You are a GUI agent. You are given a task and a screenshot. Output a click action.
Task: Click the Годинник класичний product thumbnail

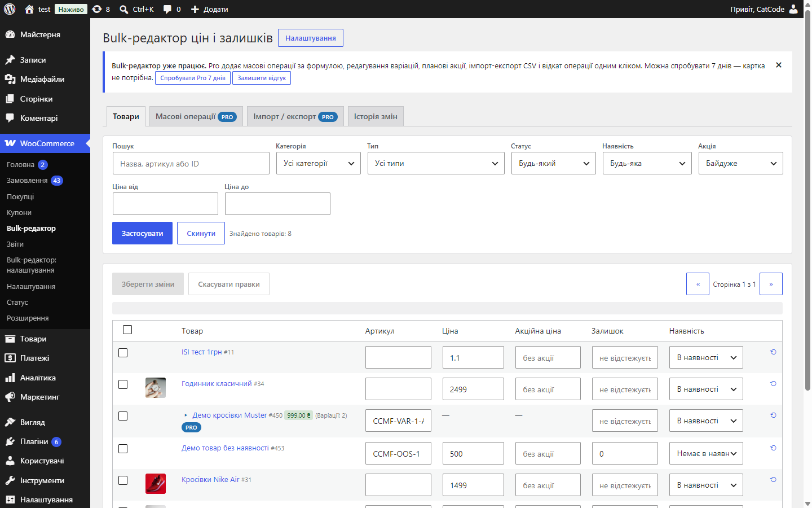click(x=156, y=388)
